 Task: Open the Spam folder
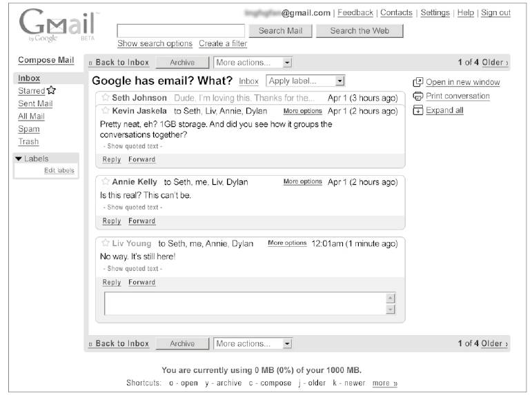pos(29,129)
